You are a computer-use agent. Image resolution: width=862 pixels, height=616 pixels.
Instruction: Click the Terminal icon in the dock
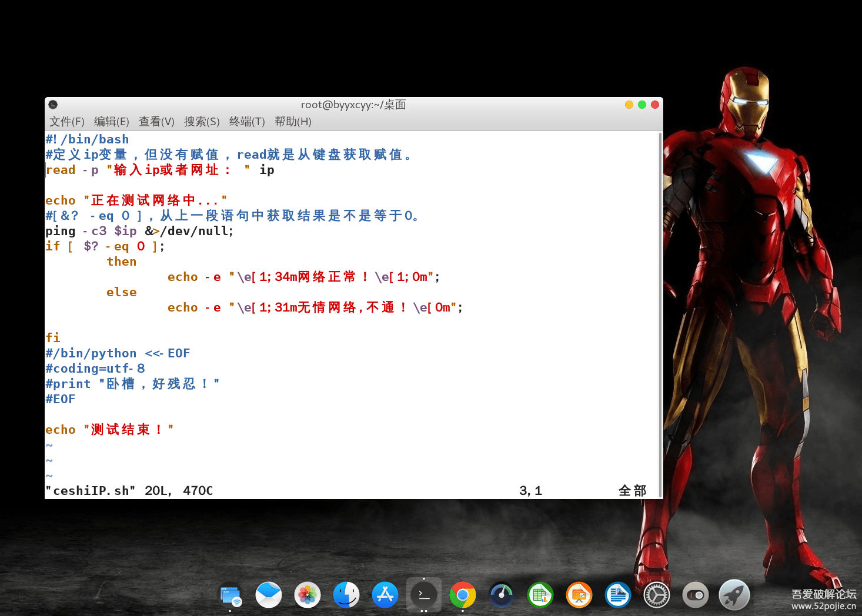pos(424,595)
